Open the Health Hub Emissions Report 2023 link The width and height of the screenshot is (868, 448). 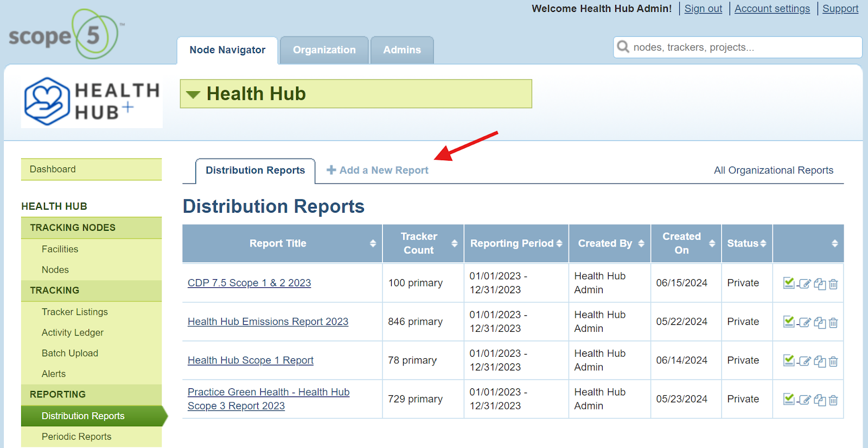(x=268, y=321)
